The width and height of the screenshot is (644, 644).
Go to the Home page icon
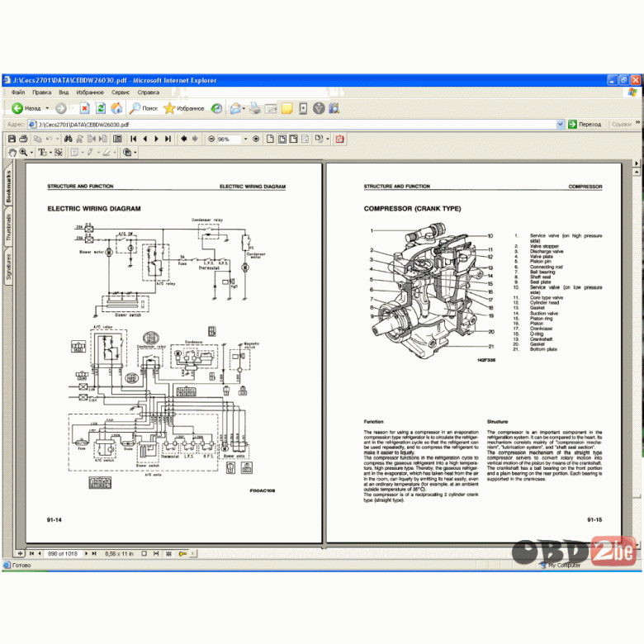(x=116, y=108)
